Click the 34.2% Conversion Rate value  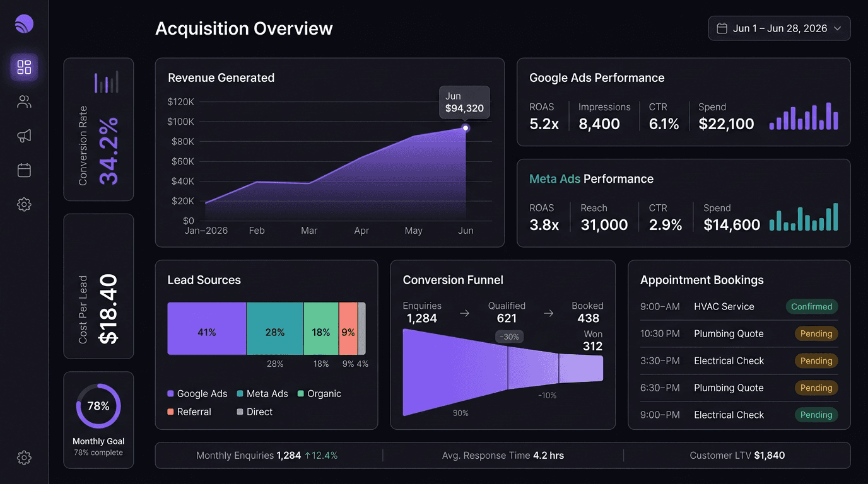click(x=109, y=151)
